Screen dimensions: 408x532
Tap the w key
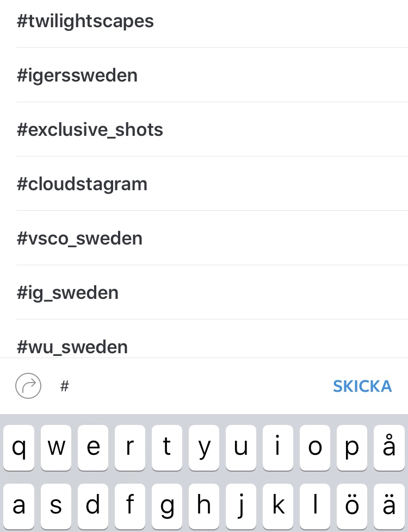click(x=55, y=448)
